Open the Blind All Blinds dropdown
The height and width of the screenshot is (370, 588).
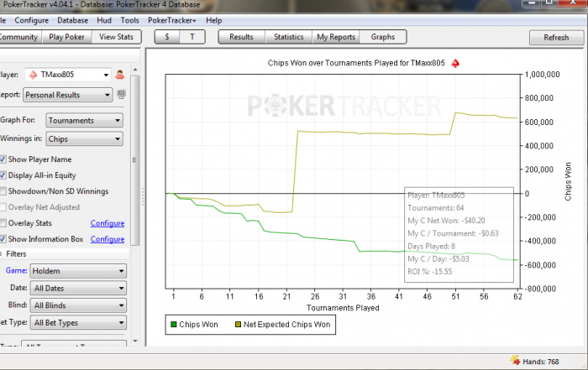[x=79, y=305]
